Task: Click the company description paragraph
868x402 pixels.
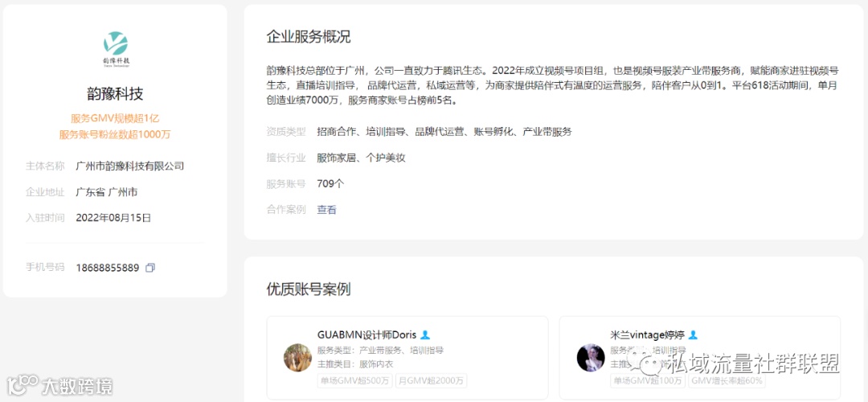Action: pos(552,86)
